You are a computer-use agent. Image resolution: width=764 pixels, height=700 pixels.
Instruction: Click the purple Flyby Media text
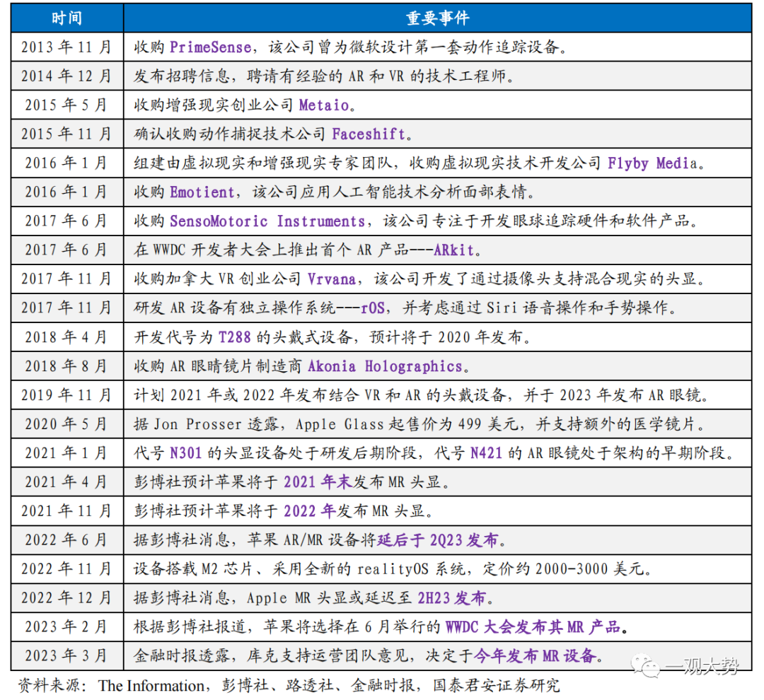pos(652,163)
